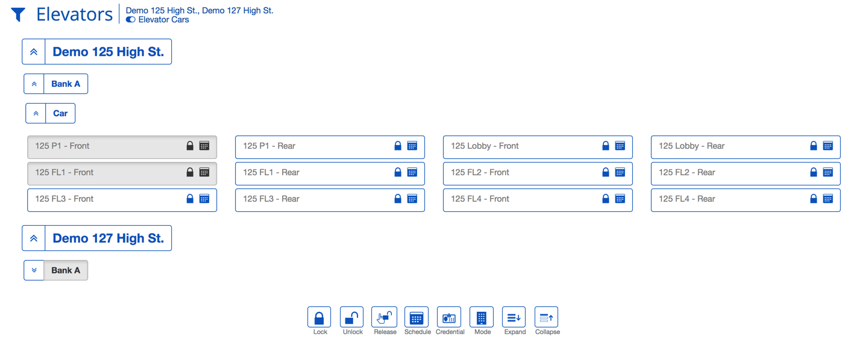Open the Credential toolbar icon
868x342 pixels.
pyautogui.click(x=449, y=317)
